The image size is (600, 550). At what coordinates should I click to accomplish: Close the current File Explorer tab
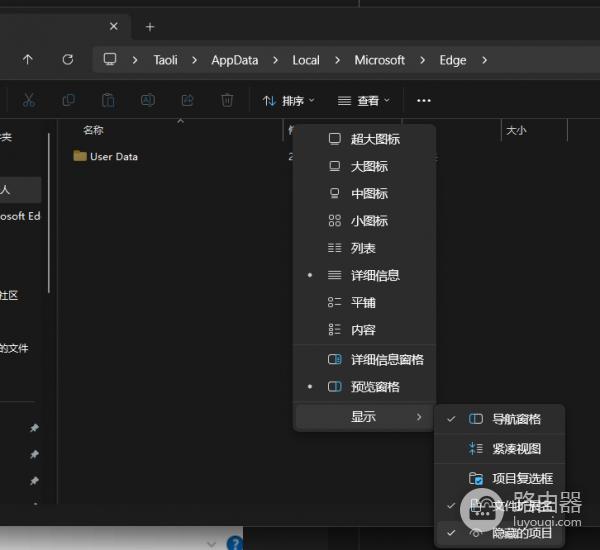tap(114, 26)
